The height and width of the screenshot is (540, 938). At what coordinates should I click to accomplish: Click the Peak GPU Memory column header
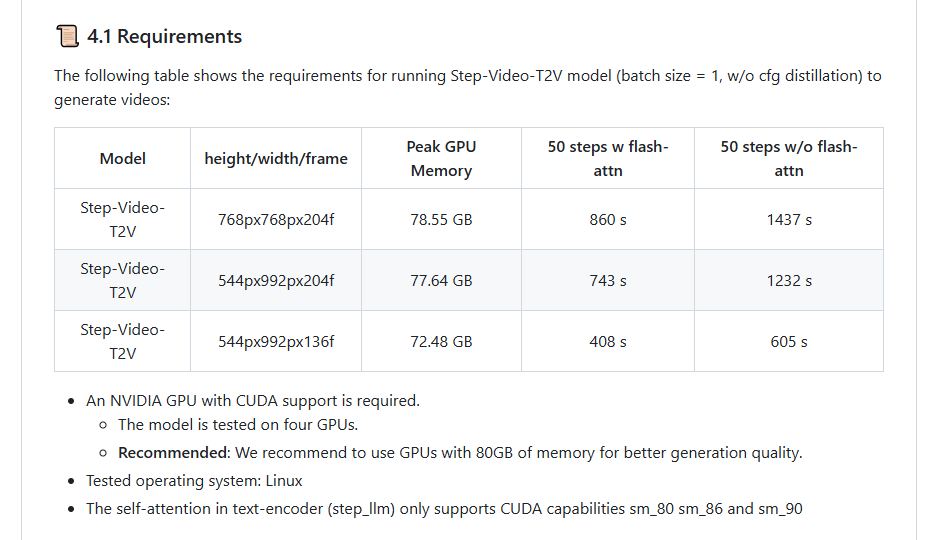coord(441,158)
